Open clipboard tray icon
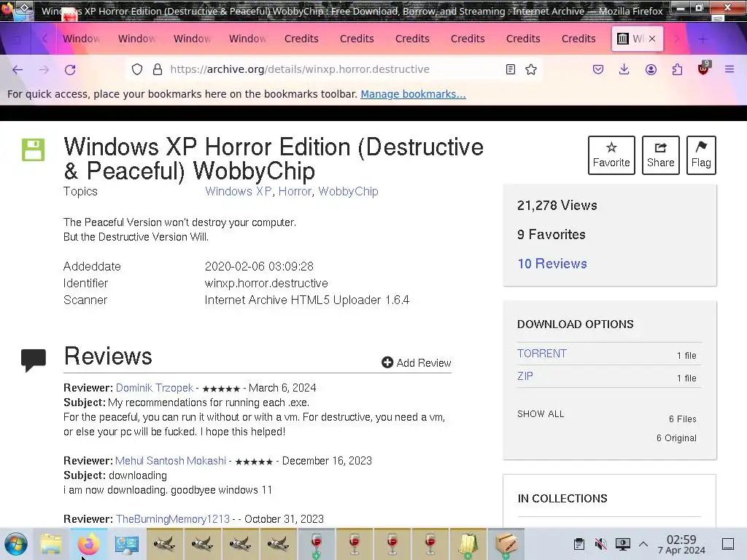Screen dimensions: 747x560 tap(578, 544)
